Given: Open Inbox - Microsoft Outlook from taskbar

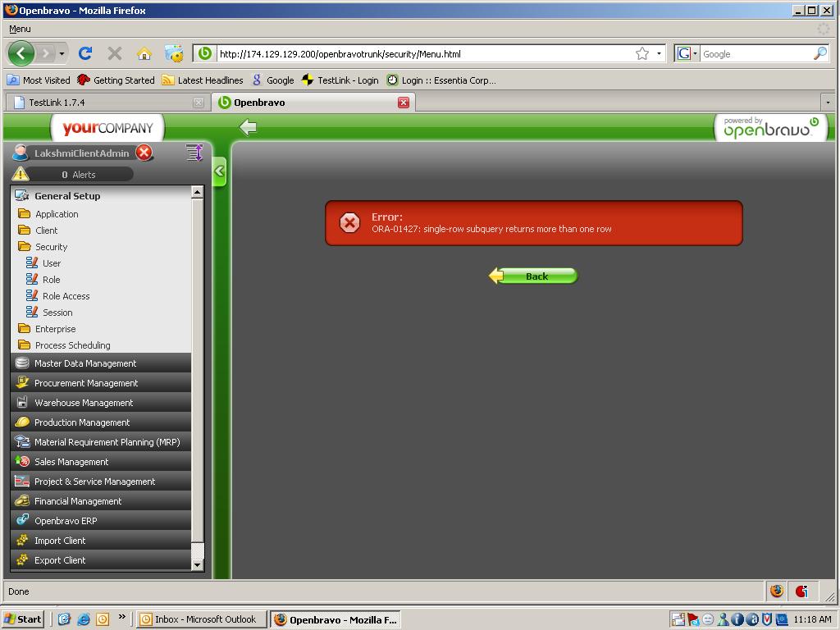Looking at the screenshot, I should (x=201, y=619).
